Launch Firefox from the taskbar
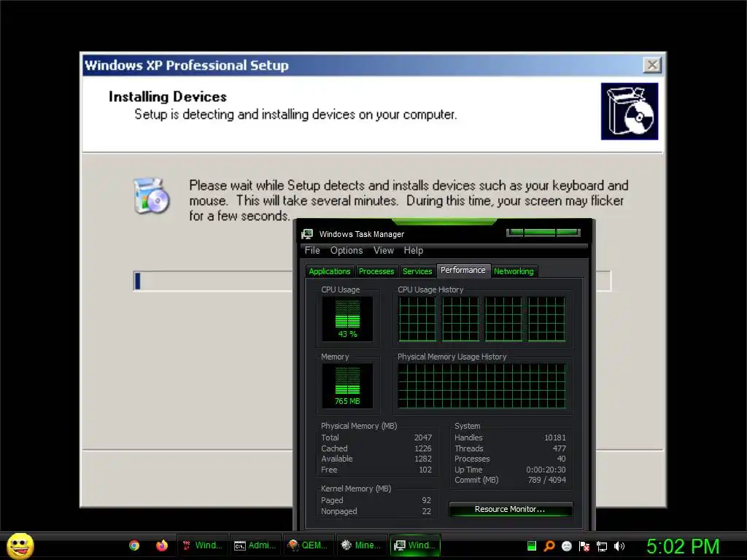The width and height of the screenshot is (747, 560). [162, 545]
